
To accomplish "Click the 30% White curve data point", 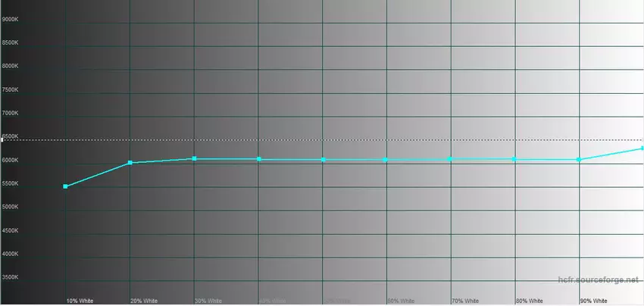I will click(x=195, y=158).
